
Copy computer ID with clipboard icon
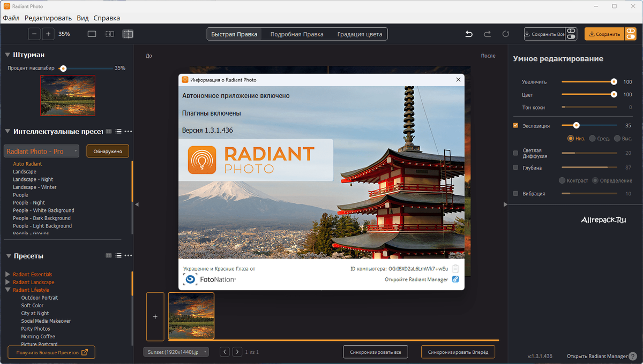(455, 269)
